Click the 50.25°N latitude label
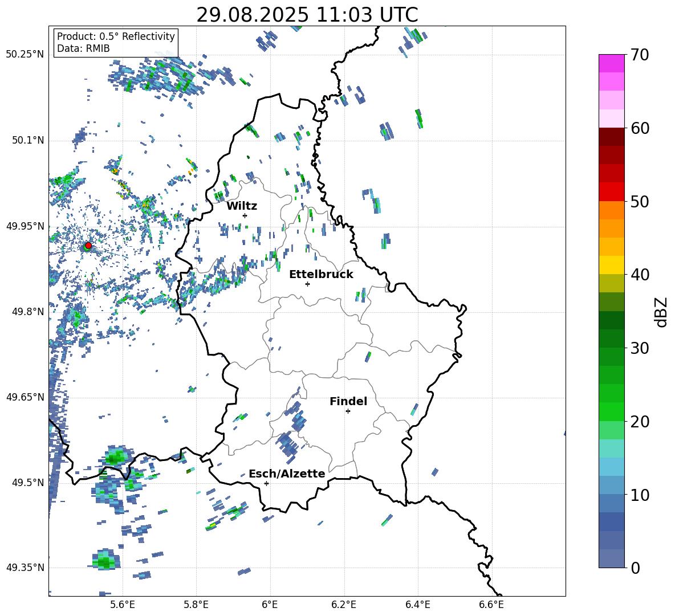 pos(25,55)
